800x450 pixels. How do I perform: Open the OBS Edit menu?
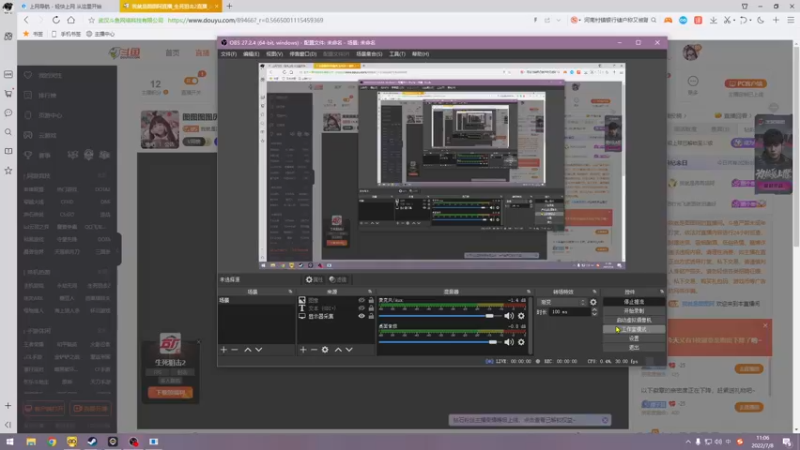[251, 54]
